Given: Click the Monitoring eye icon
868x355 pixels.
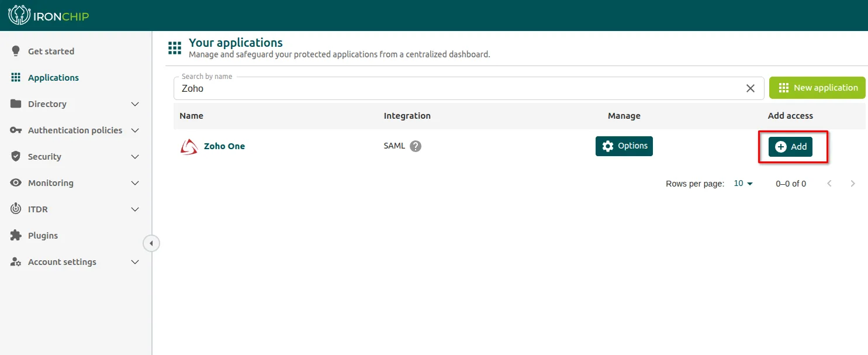Looking at the screenshot, I should click(16, 182).
